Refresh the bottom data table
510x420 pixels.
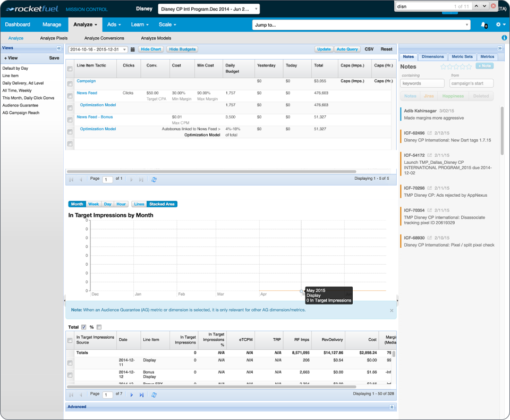(154, 394)
